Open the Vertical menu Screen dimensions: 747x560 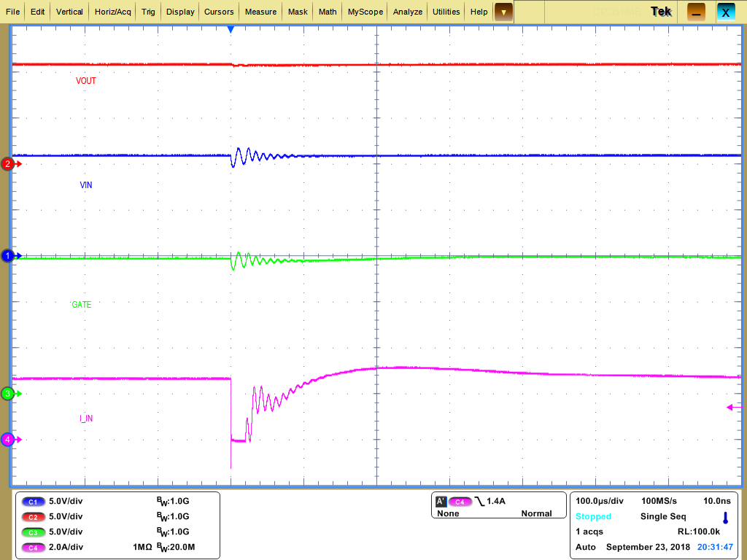click(x=69, y=12)
